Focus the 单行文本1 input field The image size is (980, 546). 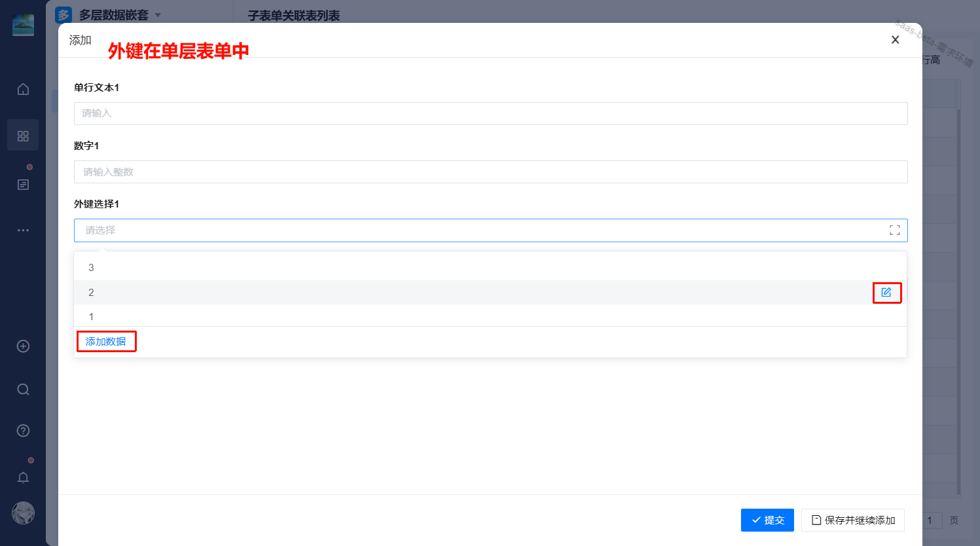(x=490, y=113)
